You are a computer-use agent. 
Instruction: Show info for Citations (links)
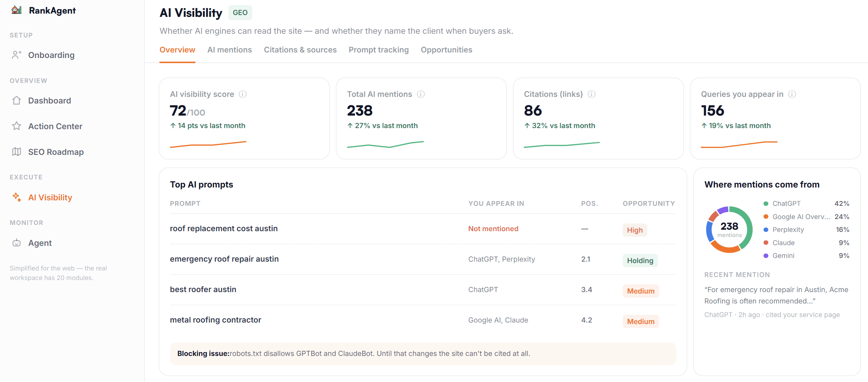click(592, 94)
